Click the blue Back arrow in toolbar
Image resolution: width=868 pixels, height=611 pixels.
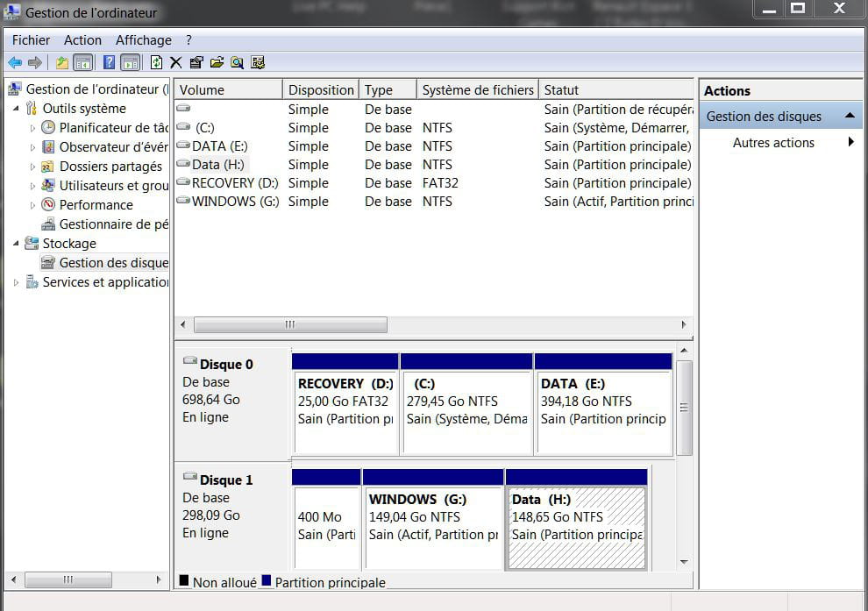pos(15,62)
